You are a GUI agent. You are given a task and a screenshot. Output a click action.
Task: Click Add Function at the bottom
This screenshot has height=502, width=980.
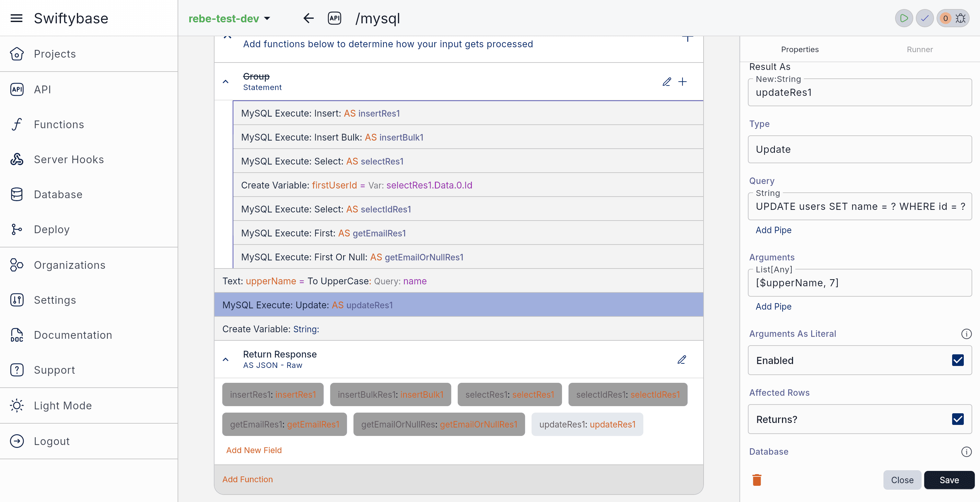point(247,480)
